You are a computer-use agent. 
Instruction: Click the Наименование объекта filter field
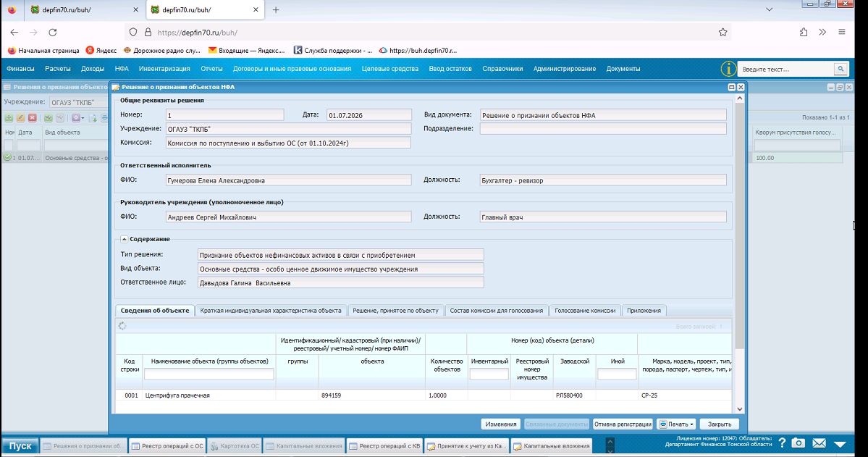(209, 374)
